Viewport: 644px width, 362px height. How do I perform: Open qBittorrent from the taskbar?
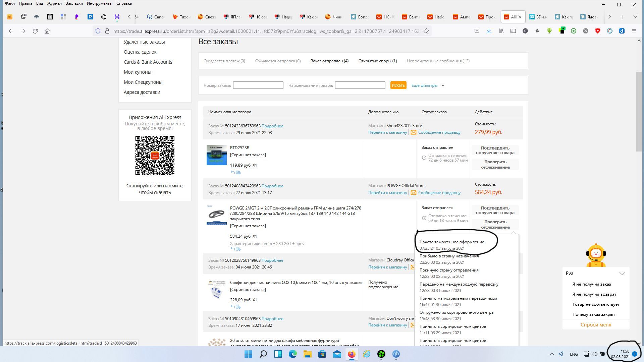[x=396, y=354]
